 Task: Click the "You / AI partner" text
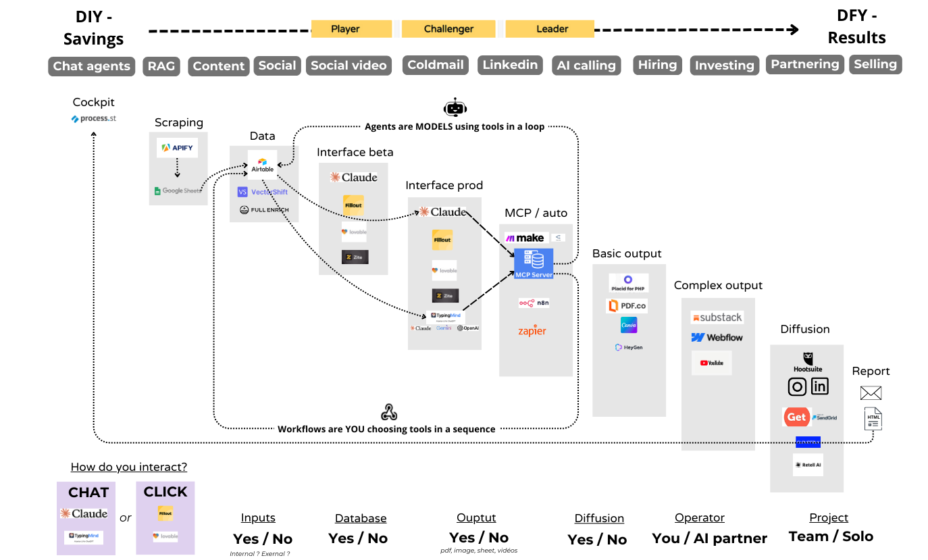(710, 538)
